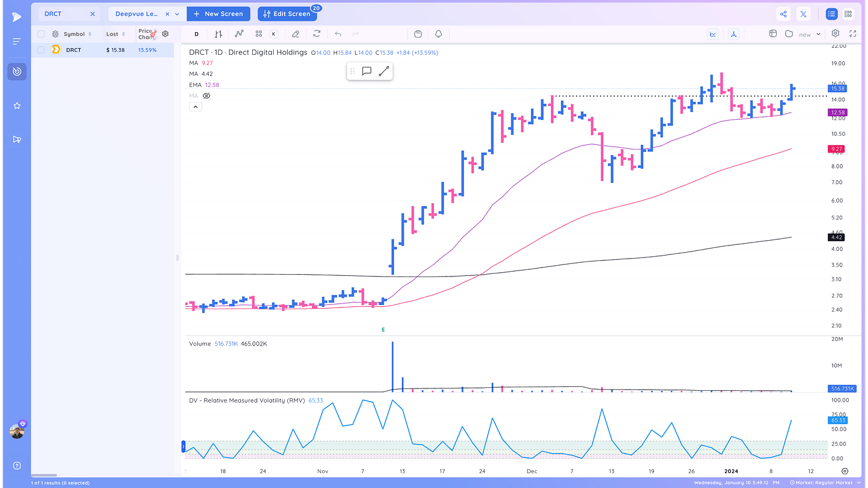Close the Deepvue Le... tab
The height and width of the screenshot is (488, 868).
(x=167, y=14)
